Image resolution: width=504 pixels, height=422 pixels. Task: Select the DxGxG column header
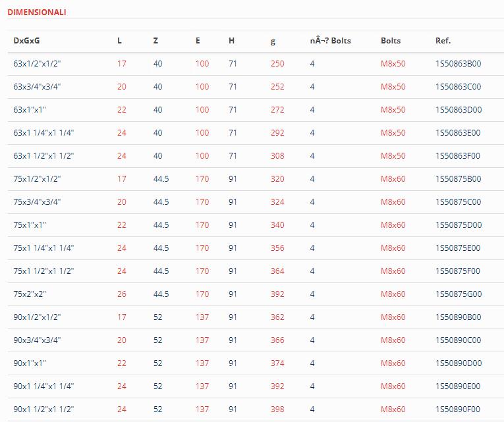coord(26,41)
